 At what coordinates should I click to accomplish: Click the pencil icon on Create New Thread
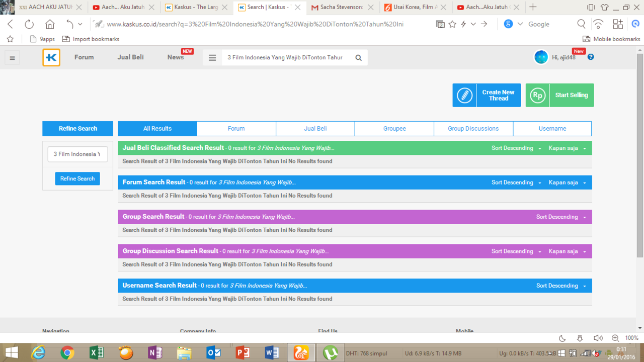point(465,95)
